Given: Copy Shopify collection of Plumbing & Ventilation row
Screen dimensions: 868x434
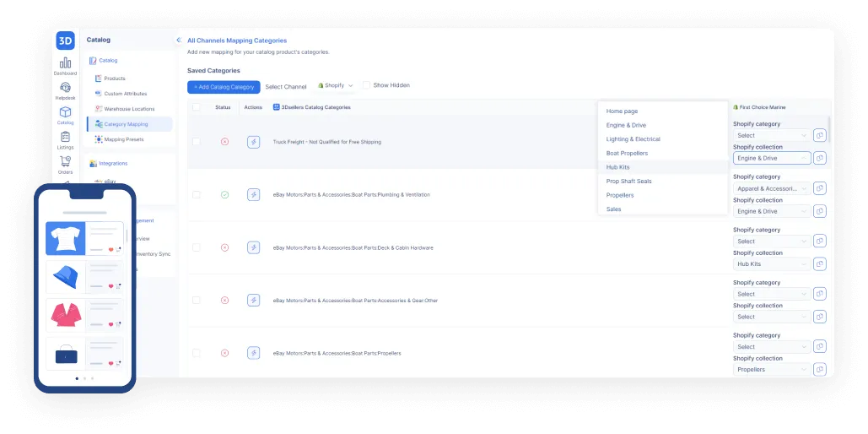Looking at the screenshot, I should pos(820,211).
